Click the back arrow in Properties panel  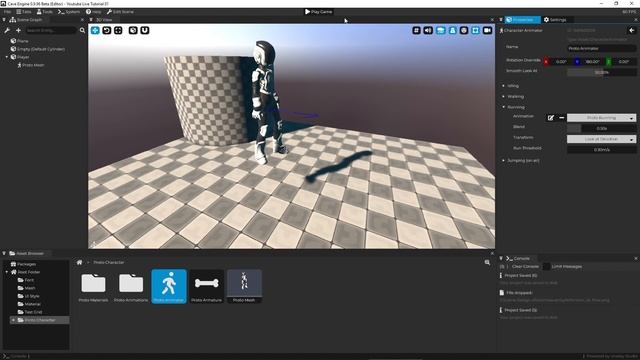631,30
